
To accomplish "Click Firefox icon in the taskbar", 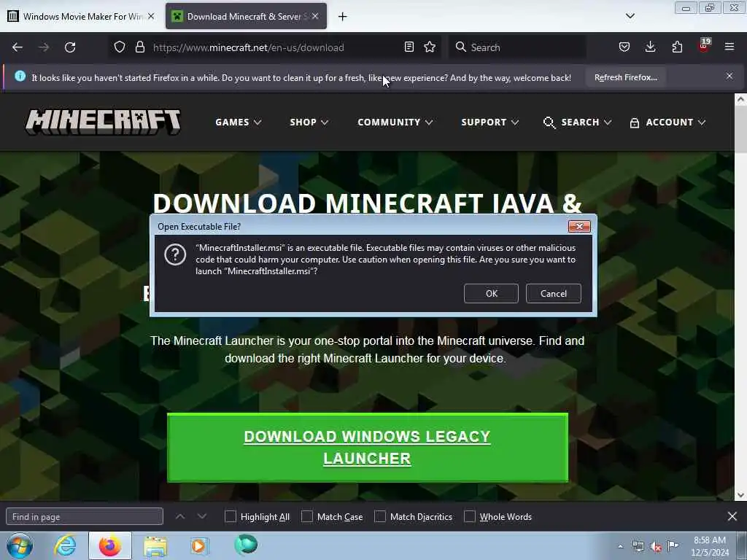I will coord(110,545).
